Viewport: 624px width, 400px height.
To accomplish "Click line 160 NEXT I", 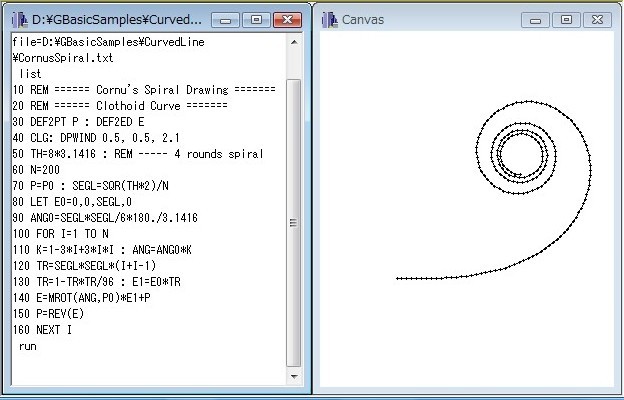I will click(44, 329).
